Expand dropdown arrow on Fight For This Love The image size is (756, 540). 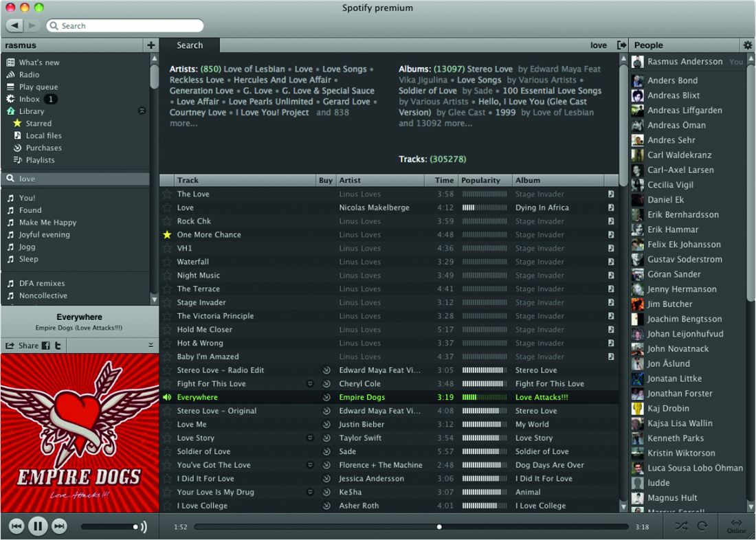pos(310,384)
